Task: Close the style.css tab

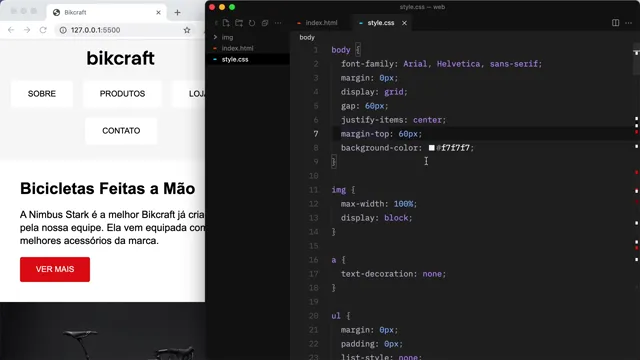Action: [404, 23]
